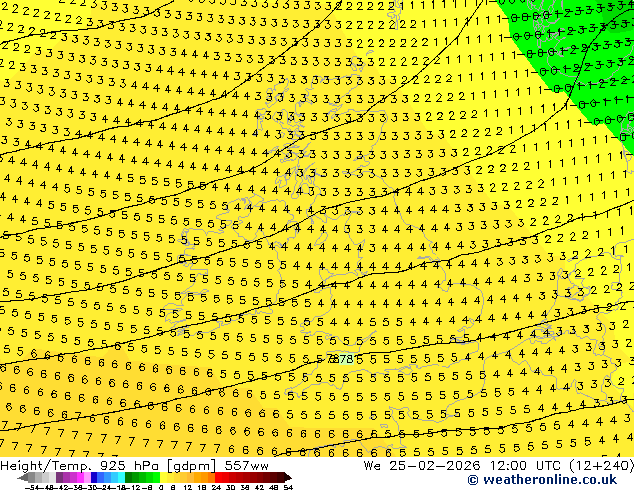Viewport: 634px width, 490px height.
Task: Pick the magenta legend swatch
Action: pos(80,478)
